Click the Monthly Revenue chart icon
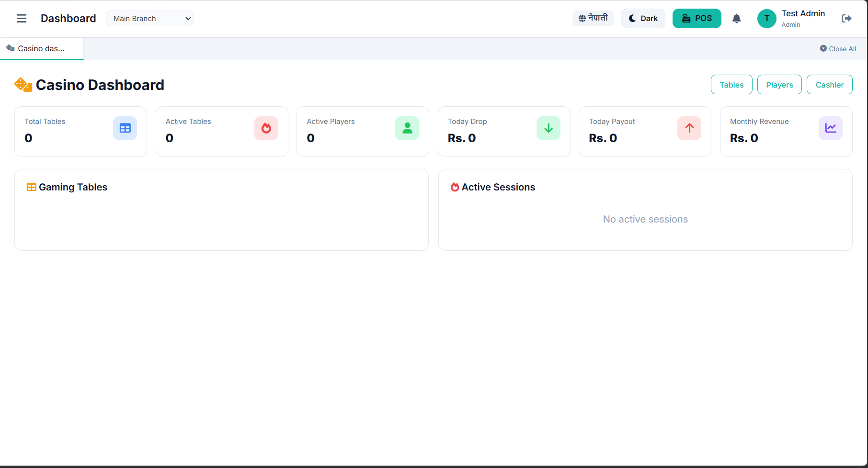The width and height of the screenshot is (868, 468). [x=831, y=128]
